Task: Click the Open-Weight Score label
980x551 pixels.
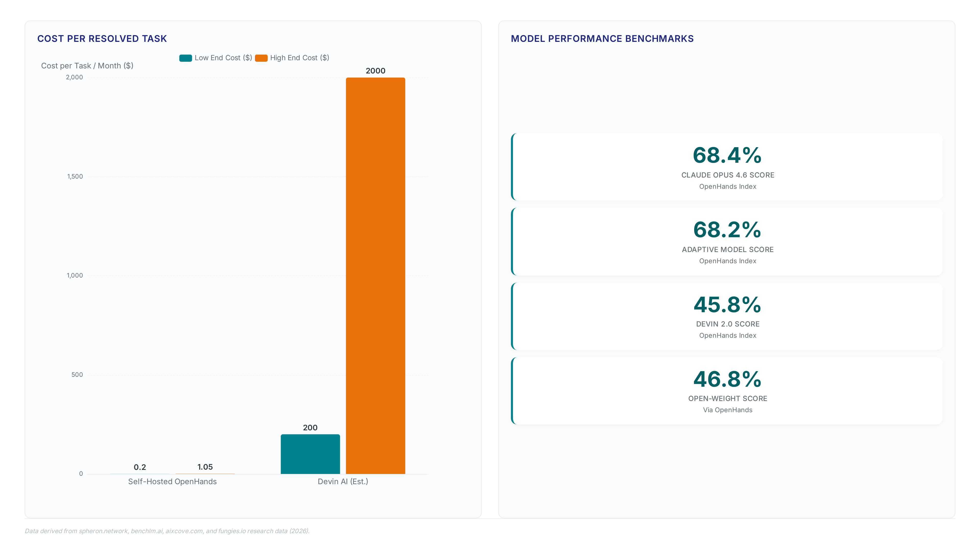Action: pos(728,398)
